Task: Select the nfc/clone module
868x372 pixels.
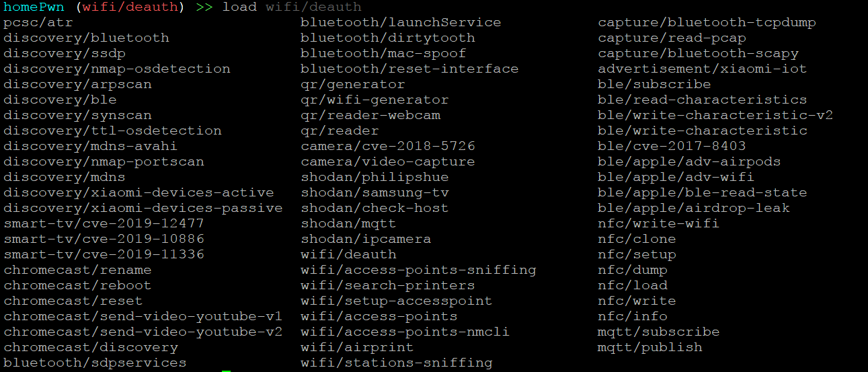Action: point(637,239)
